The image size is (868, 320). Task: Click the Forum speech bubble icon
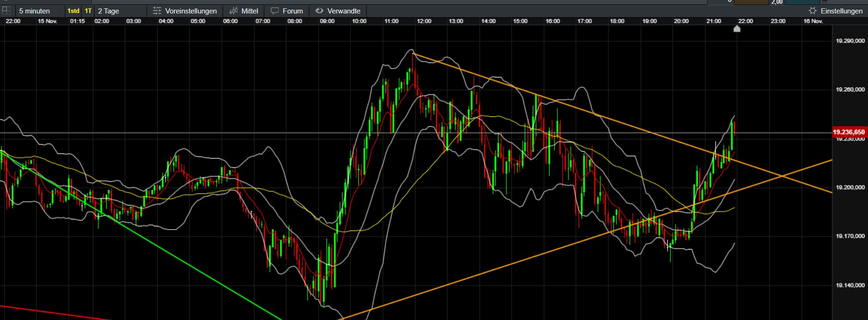coord(275,11)
